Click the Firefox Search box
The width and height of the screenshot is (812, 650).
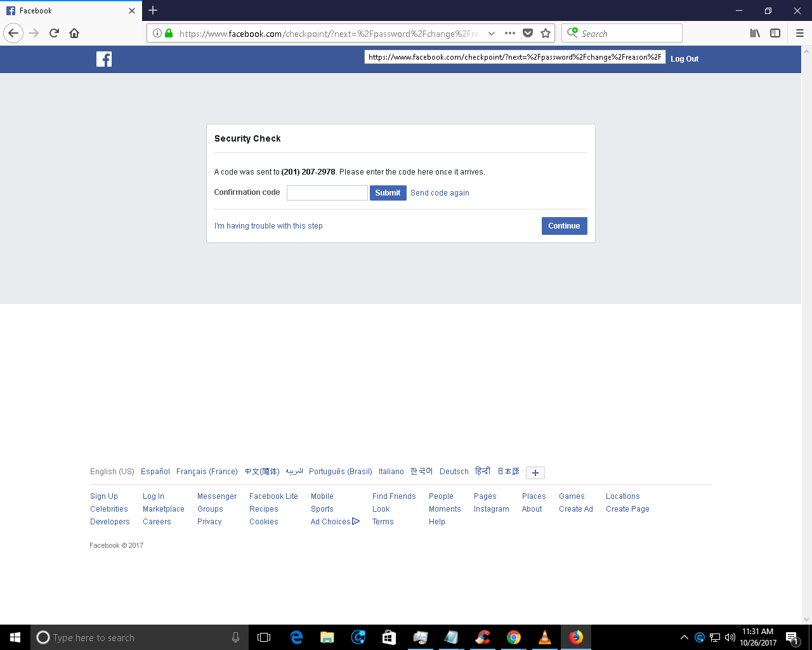click(x=622, y=33)
